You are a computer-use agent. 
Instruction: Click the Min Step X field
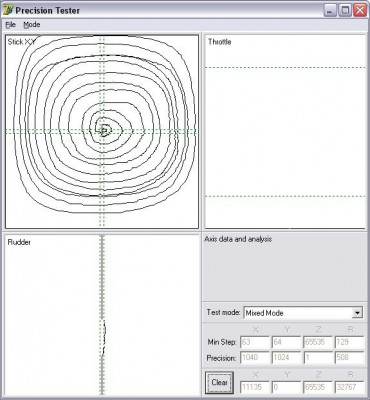point(255,342)
